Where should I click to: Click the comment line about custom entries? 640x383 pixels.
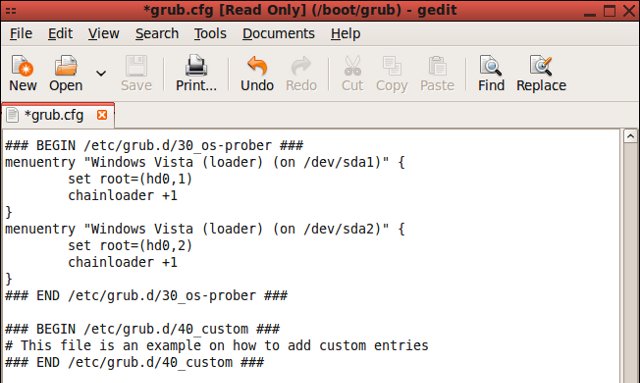(217, 345)
